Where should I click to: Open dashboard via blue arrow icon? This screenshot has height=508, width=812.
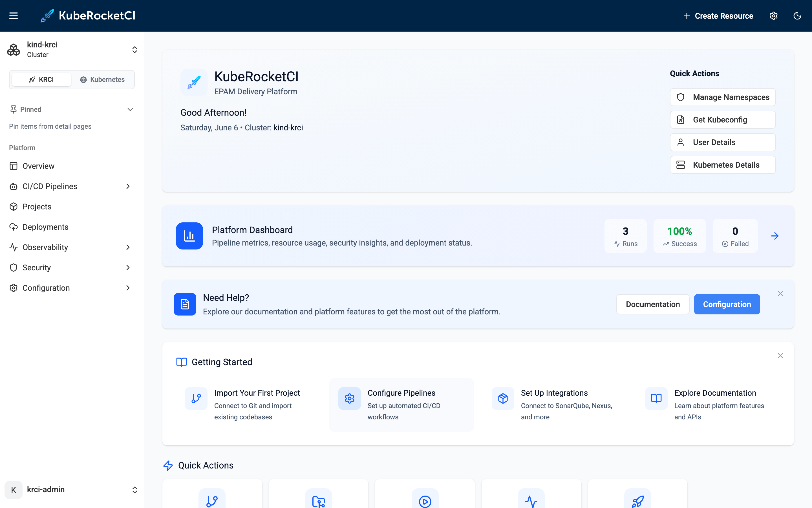click(775, 236)
